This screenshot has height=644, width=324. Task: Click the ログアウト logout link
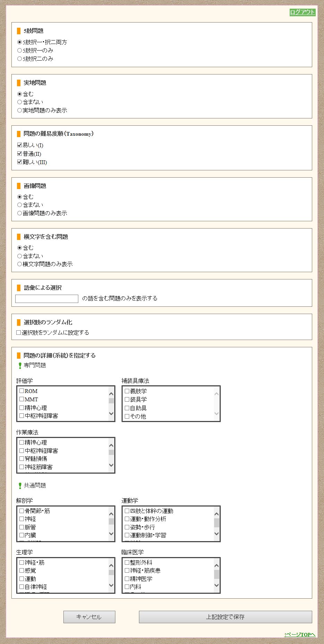[302, 12]
